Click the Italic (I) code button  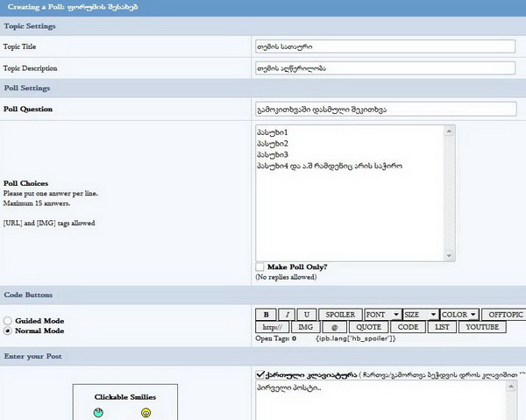click(287, 315)
